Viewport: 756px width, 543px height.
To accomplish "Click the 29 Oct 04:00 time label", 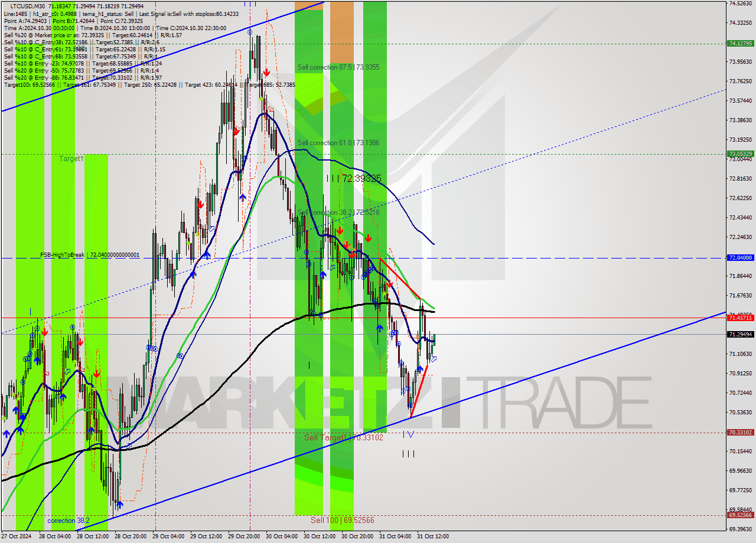I will (x=168, y=537).
